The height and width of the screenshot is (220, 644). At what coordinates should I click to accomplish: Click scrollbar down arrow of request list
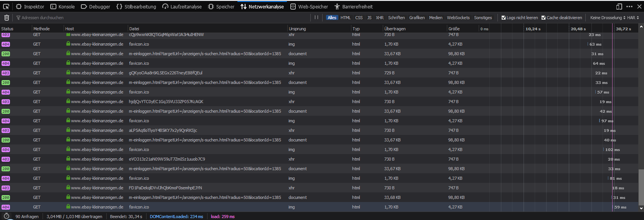click(x=641, y=209)
